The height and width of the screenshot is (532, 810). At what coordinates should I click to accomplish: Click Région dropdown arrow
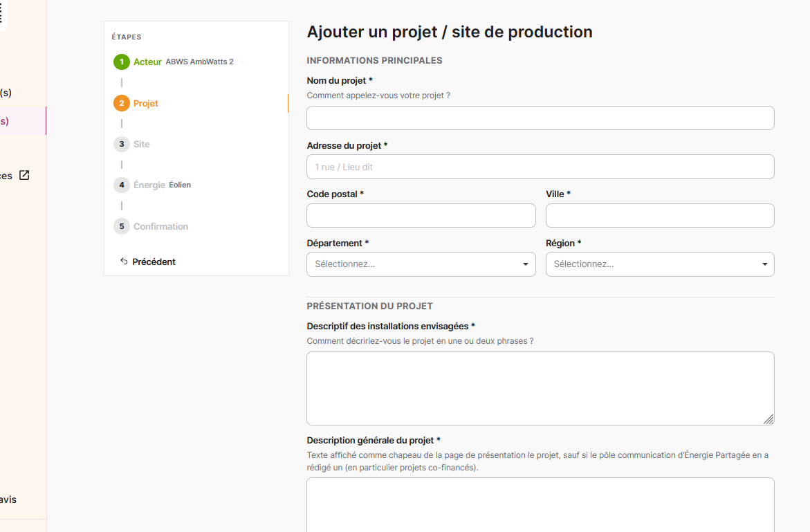[x=764, y=264]
